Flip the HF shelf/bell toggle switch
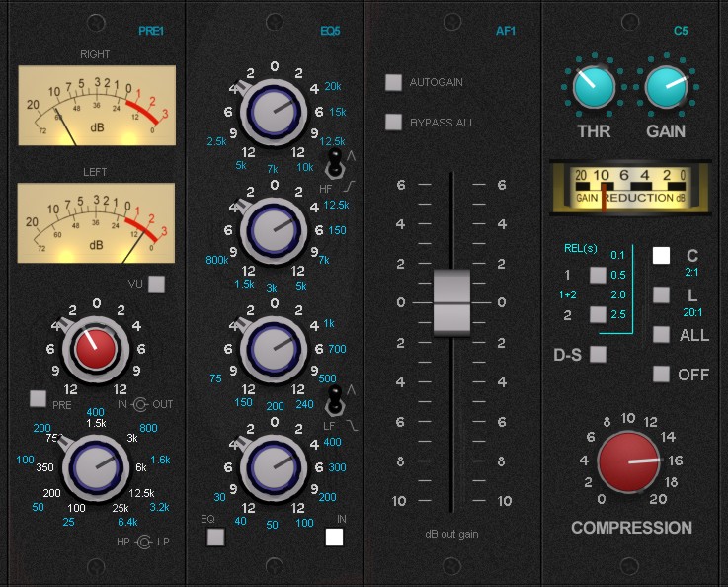728x587 pixels. click(334, 164)
